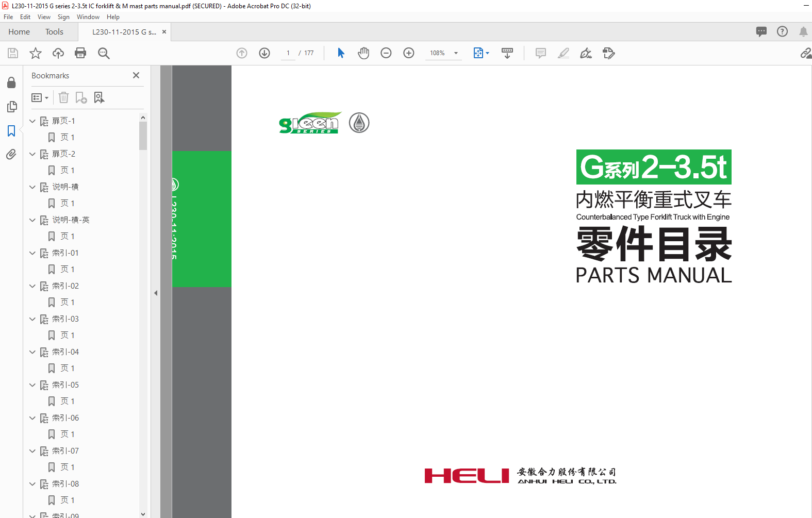Show notifications bell
The height and width of the screenshot is (518, 812).
point(803,31)
